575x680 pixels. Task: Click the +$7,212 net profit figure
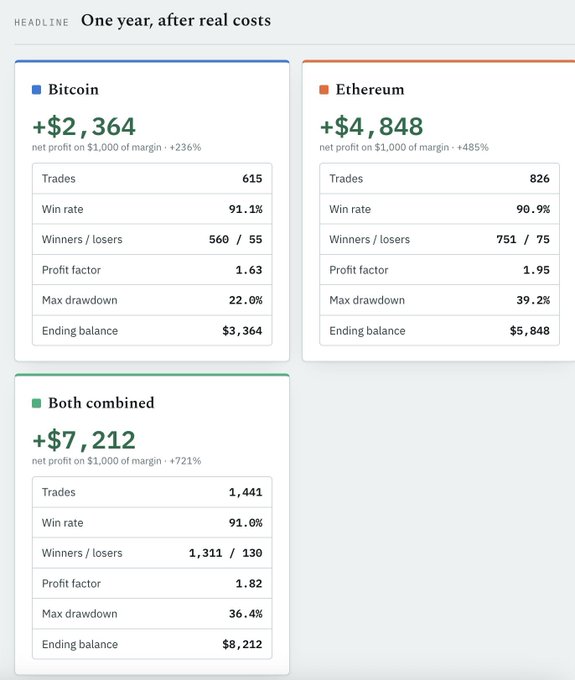(84, 440)
